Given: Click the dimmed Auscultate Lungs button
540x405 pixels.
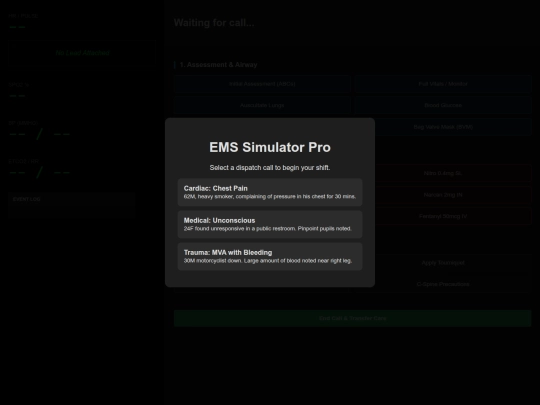Looking at the screenshot, I should (262, 105).
